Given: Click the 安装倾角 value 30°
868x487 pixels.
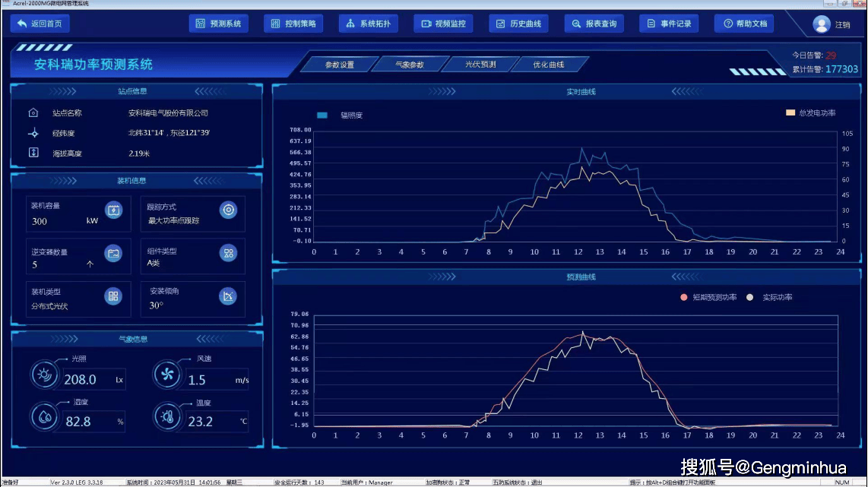Looking at the screenshot, I should click(156, 305).
